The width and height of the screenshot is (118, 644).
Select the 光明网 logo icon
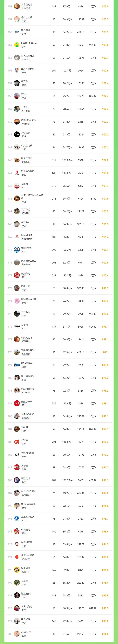tap(17, 186)
